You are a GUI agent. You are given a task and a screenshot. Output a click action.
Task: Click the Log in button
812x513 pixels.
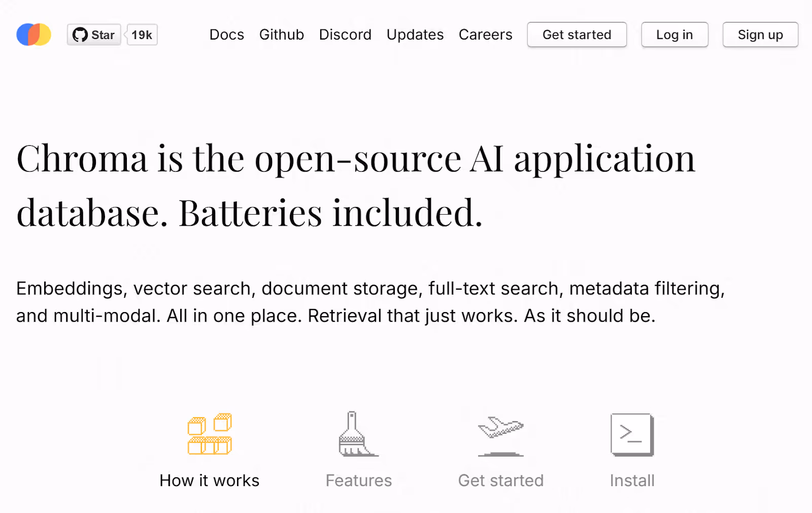(674, 35)
